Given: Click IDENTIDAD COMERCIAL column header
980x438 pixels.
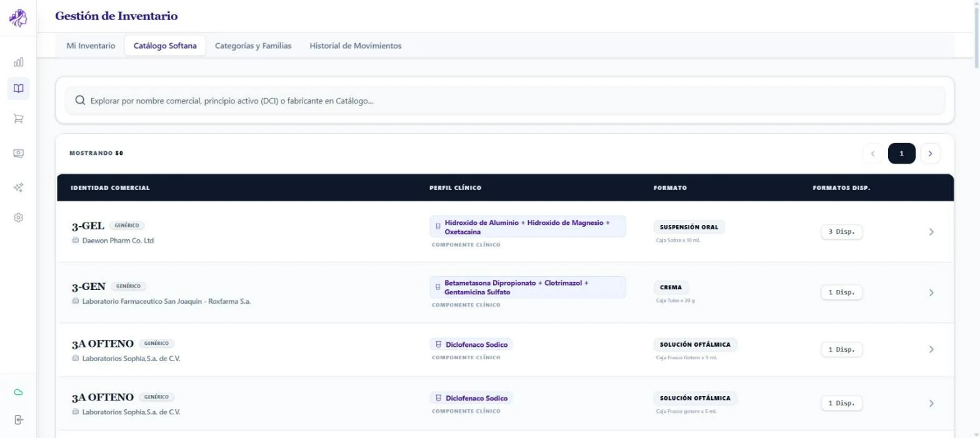Looking at the screenshot, I should point(110,188).
